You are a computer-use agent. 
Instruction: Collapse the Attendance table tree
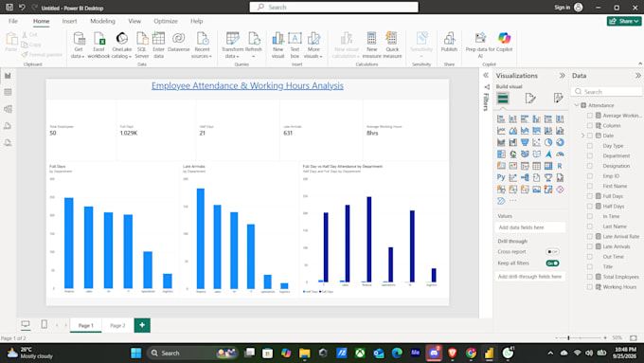tap(577, 105)
